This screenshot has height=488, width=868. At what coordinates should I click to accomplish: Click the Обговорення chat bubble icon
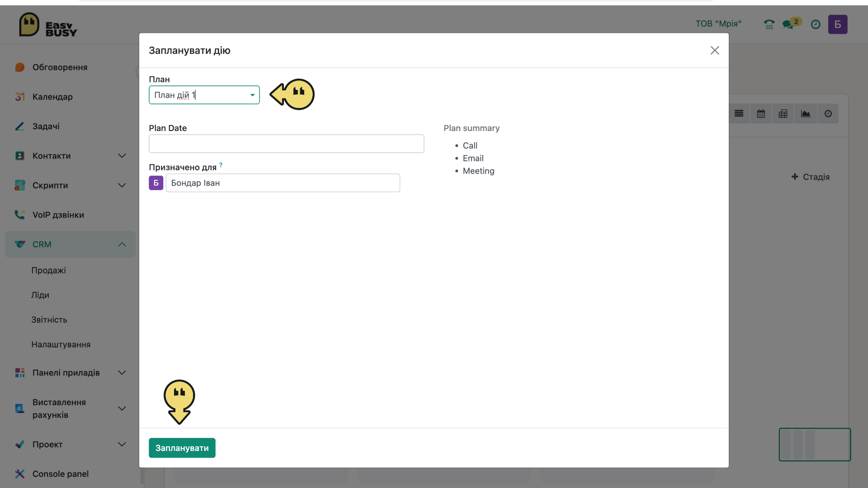[x=19, y=67]
